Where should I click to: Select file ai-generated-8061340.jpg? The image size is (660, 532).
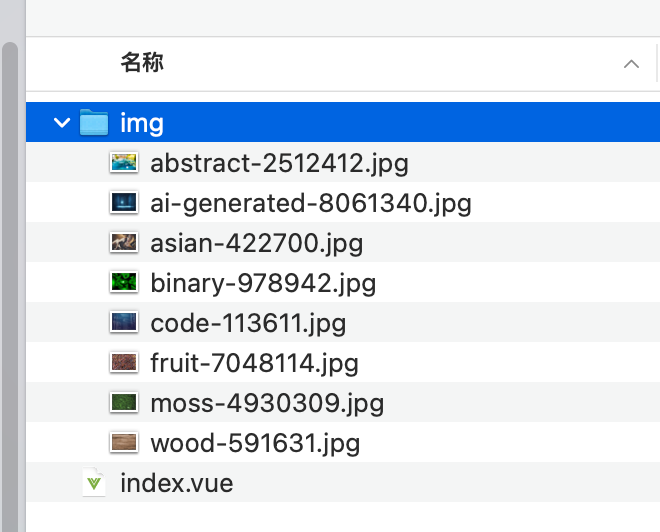(x=311, y=203)
